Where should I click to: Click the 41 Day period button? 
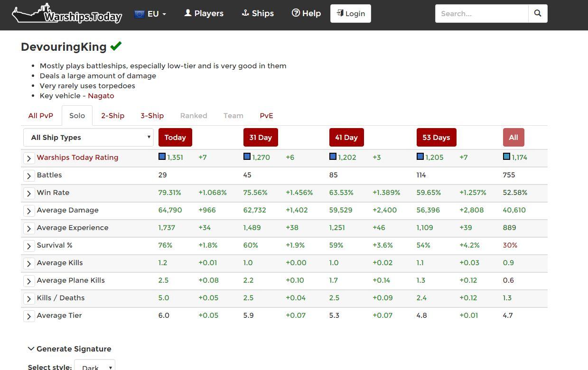(346, 137)
